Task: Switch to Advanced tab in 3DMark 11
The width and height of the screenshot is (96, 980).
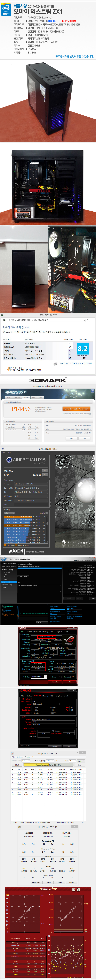Action: [17, 397]
